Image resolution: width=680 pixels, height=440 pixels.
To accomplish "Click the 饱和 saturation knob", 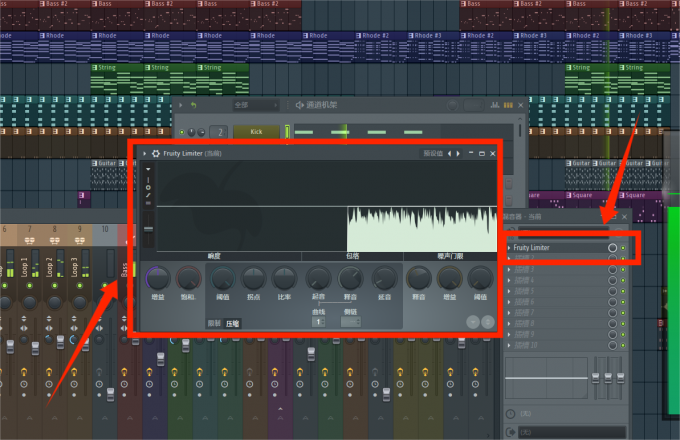I will (x=188, y=278).
